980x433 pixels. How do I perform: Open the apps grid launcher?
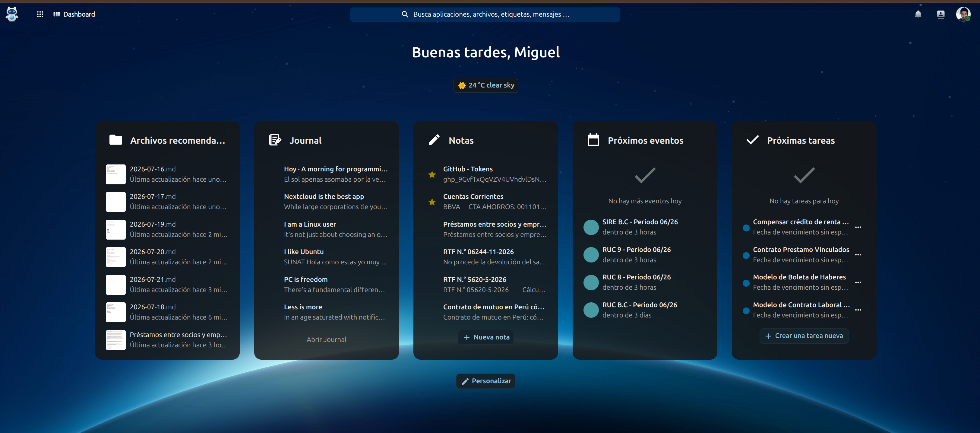point(40,14)
